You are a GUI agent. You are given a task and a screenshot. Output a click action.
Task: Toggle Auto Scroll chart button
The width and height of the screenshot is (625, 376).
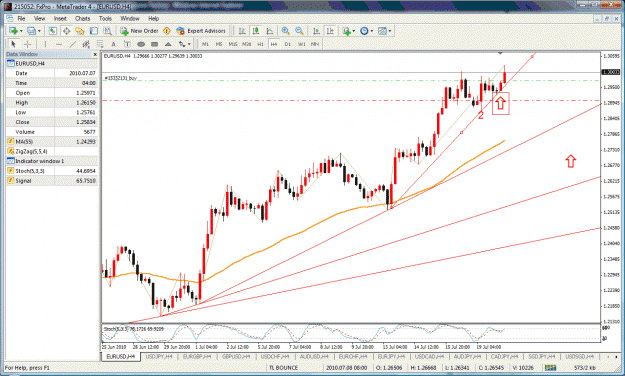[x=316, y=31]
